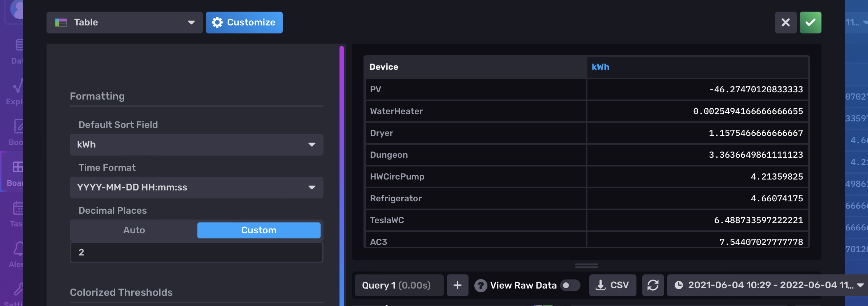Keep Decimal Places on Custom
The height and width of the screenshot is (306, 868).
258,230
